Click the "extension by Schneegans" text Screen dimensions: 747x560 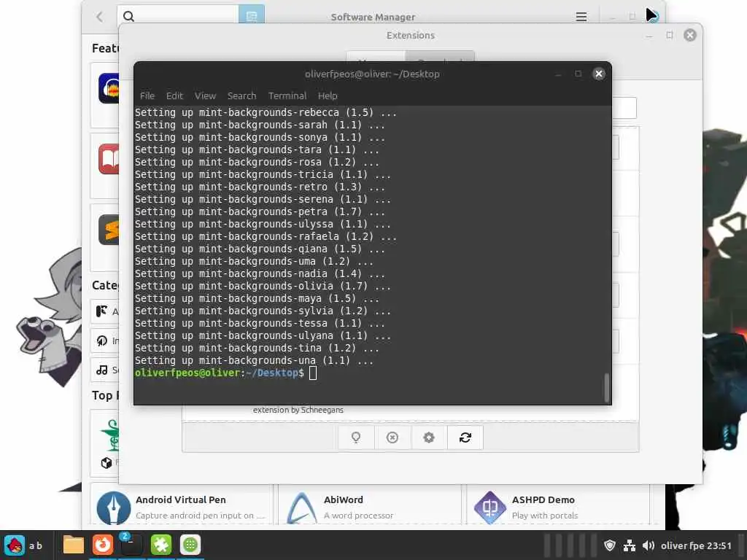[x=298, y=410]
